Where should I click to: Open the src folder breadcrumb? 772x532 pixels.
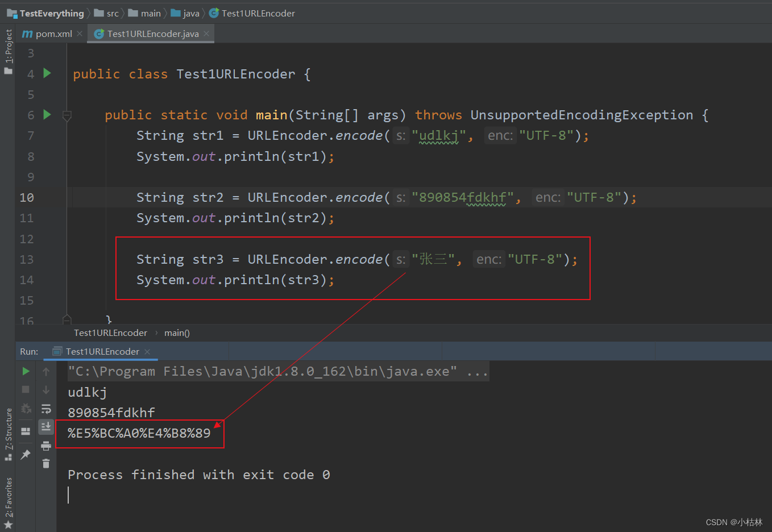click(x=111, y=13)
